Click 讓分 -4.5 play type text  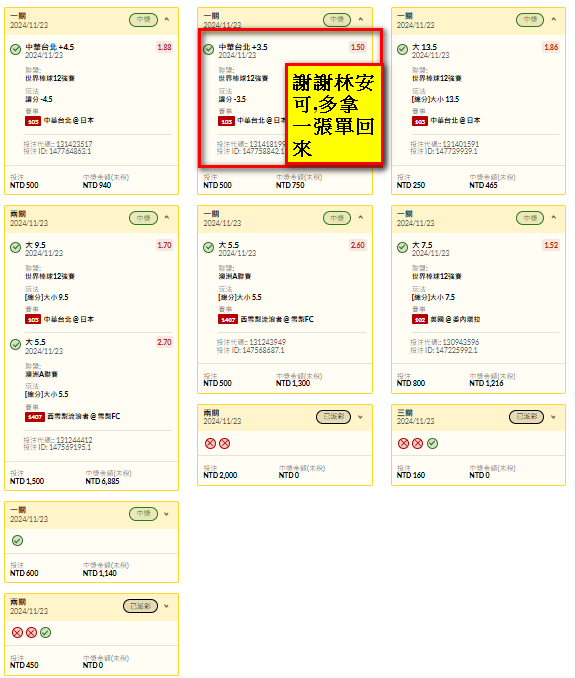click(39, 99)
